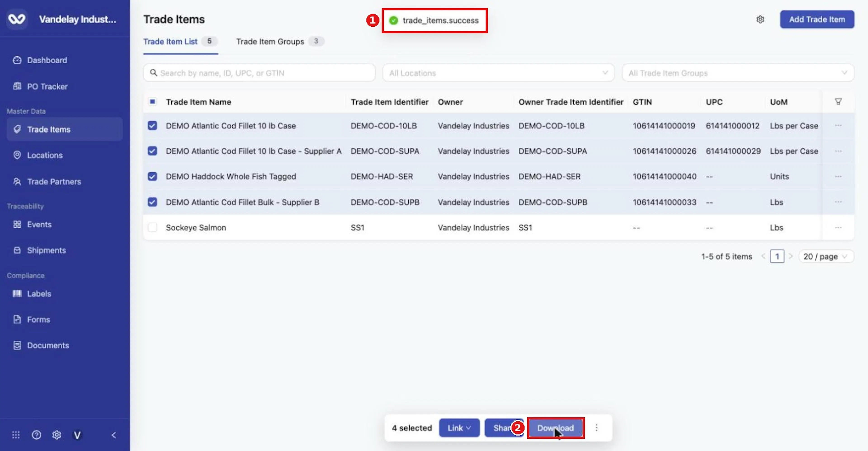
Task: Go to previous page arrow in pagination
Action: tap(763, 256)
